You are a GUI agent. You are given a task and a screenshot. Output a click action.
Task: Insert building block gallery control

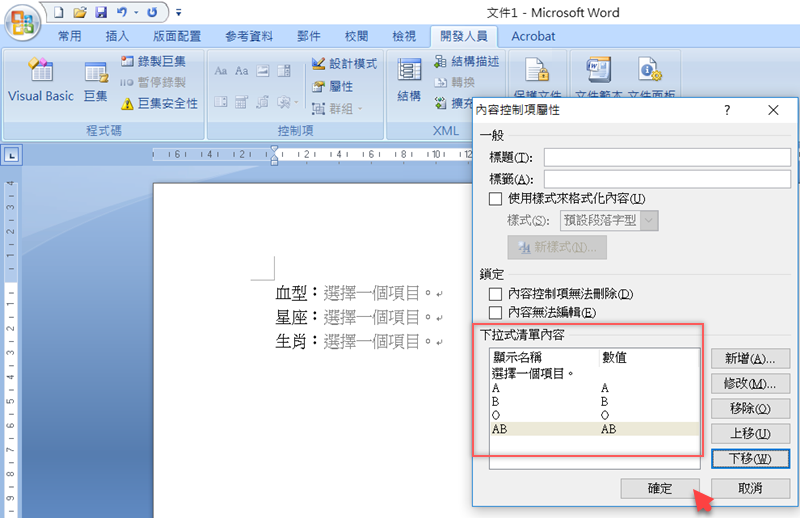point(284,71)
